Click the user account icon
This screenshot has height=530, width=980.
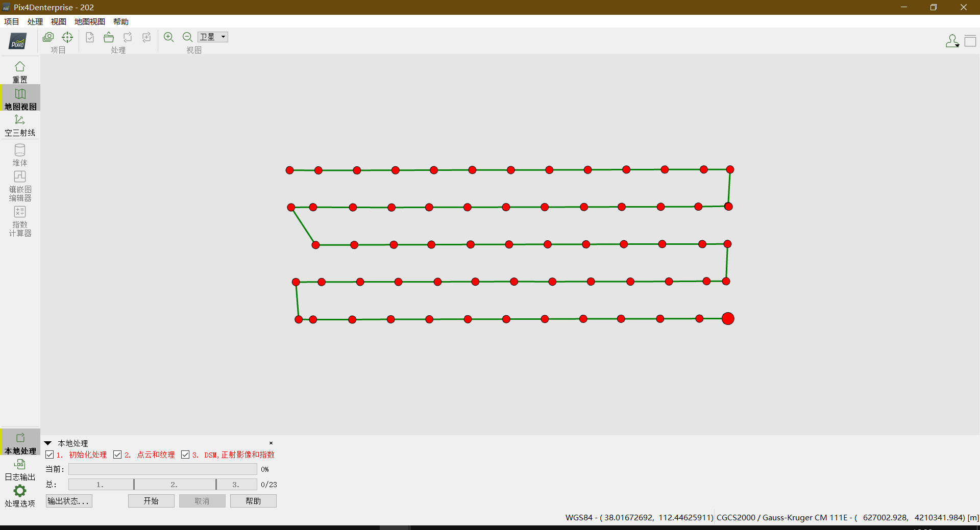952,41
